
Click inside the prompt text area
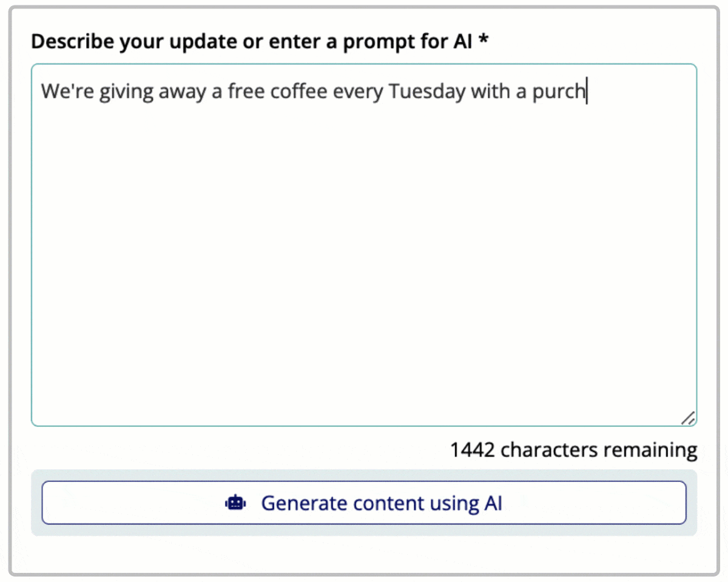tap(364, 242)
